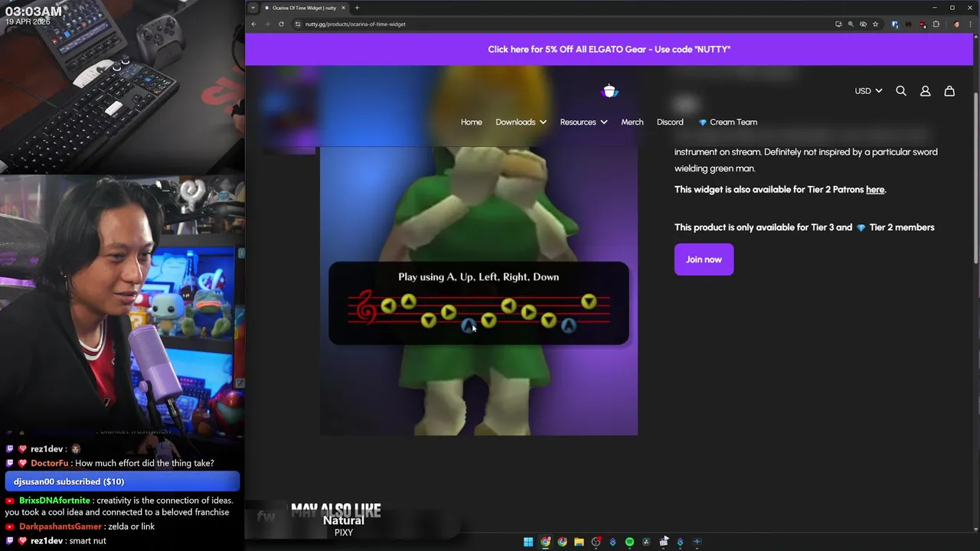Click the browser forward arrow
The height and width of the screenshot is (551, 980).
(x=267, y=24)
